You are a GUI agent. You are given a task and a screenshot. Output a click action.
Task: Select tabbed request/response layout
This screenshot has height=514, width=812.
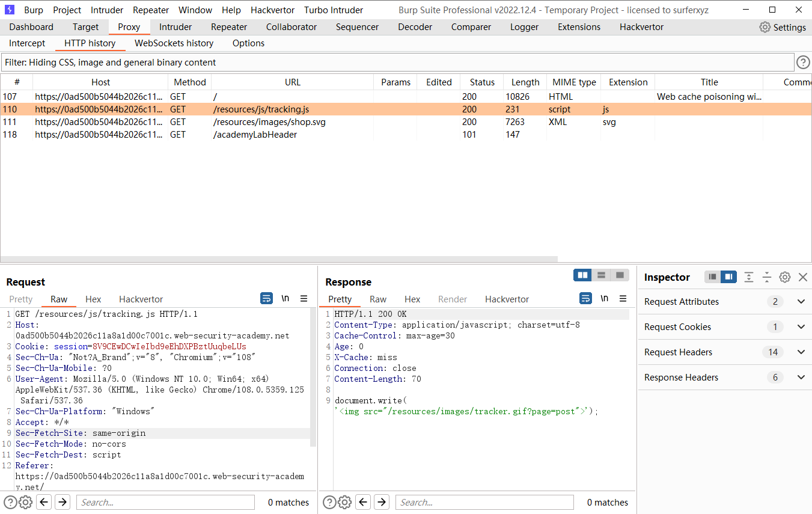pyautogui.click(x=620, y=275)
